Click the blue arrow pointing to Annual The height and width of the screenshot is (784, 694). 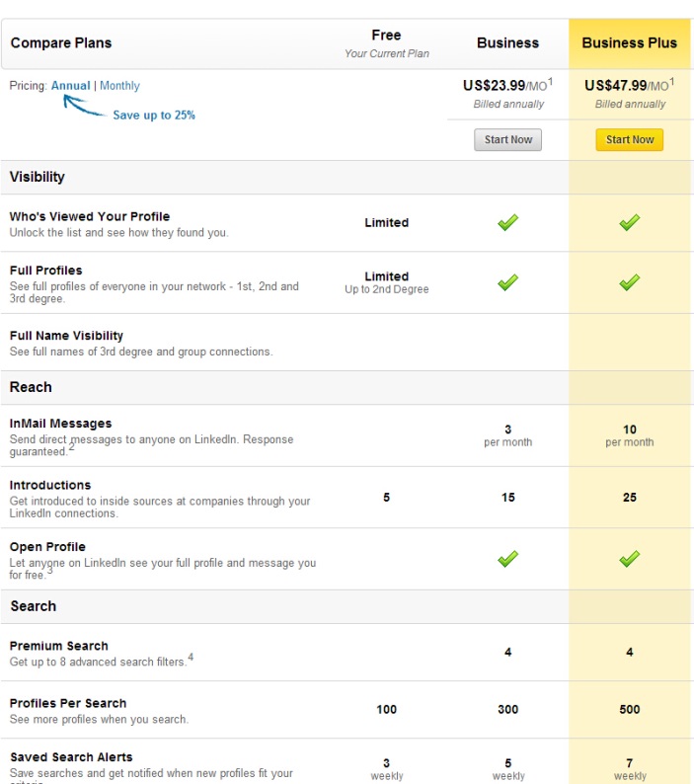(x=82, y=107)
